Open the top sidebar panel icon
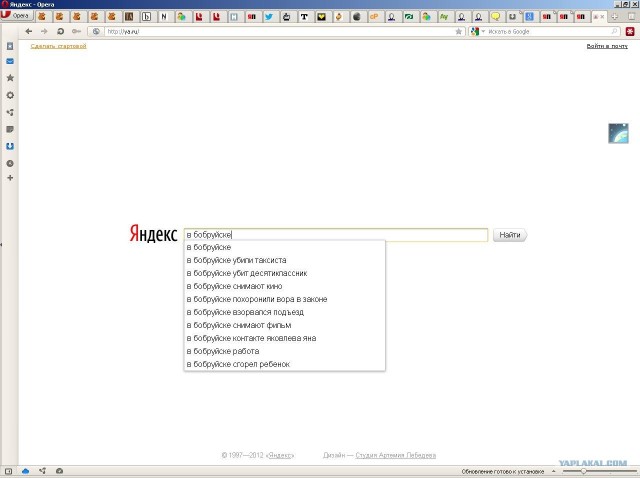Image resolution: width=640 pixels, height=478 pixels. pos(10,46)
